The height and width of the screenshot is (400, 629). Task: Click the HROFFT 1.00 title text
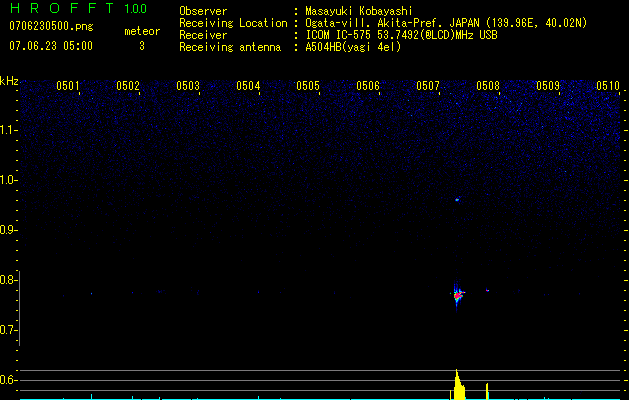point(79,8)
